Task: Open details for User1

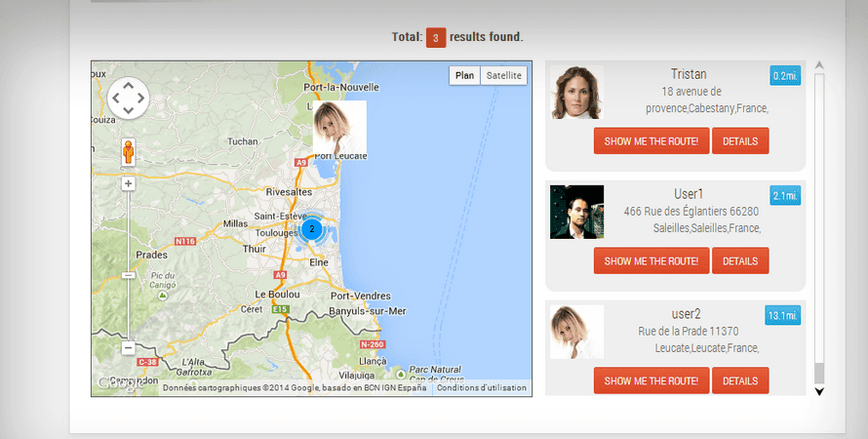Action: [x=740, y=261]
